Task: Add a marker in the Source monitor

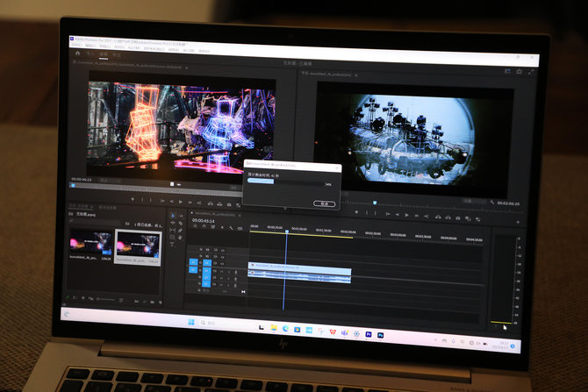Action: (133, 200)
